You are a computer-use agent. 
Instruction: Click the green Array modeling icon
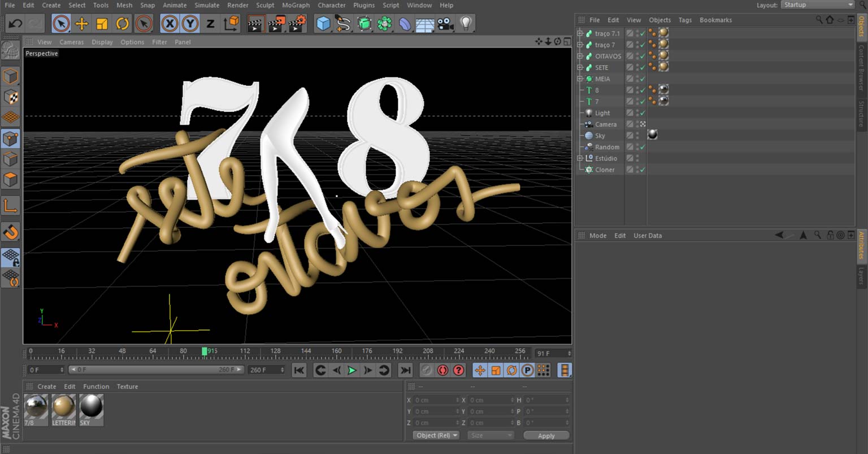385,24
